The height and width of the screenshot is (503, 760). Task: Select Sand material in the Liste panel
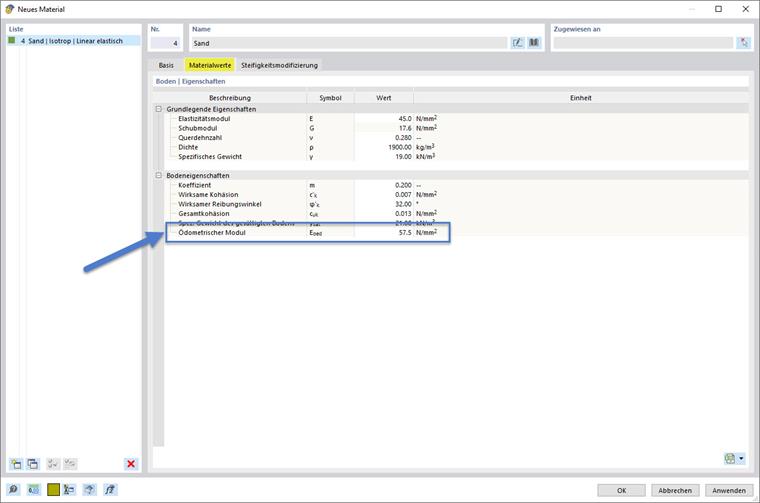point(74,41)
